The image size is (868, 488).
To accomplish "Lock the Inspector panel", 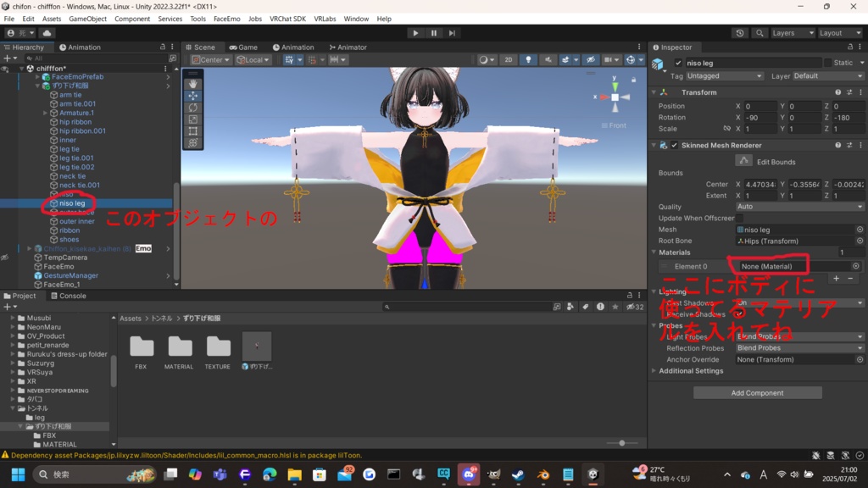I will pyautogui.click(x=849, y=47).
